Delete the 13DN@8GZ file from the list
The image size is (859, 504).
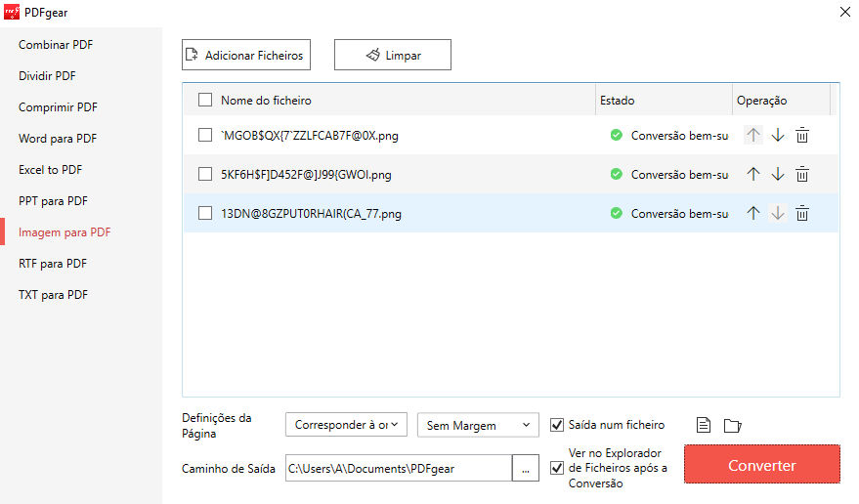coord(802,213)
